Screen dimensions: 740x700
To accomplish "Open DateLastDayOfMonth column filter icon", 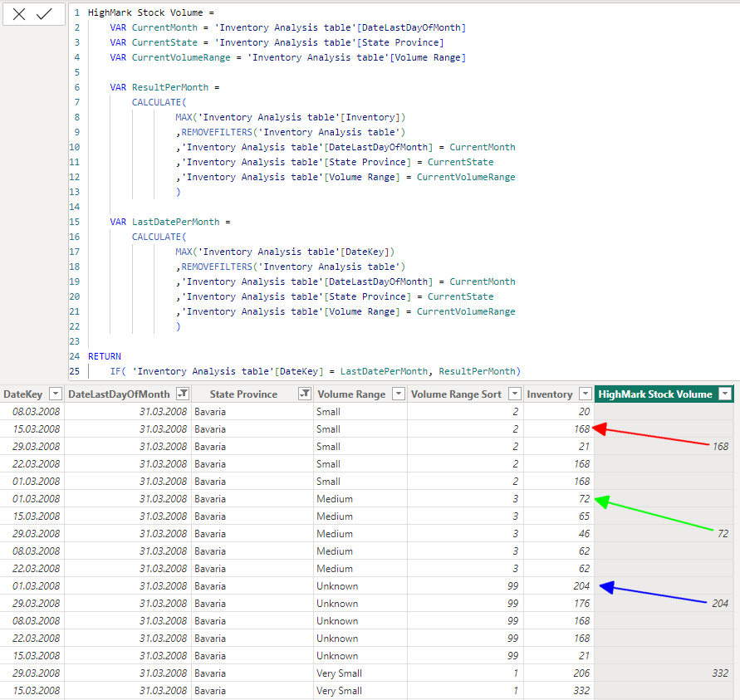I will pyautogui.click(x=182, y=394).
